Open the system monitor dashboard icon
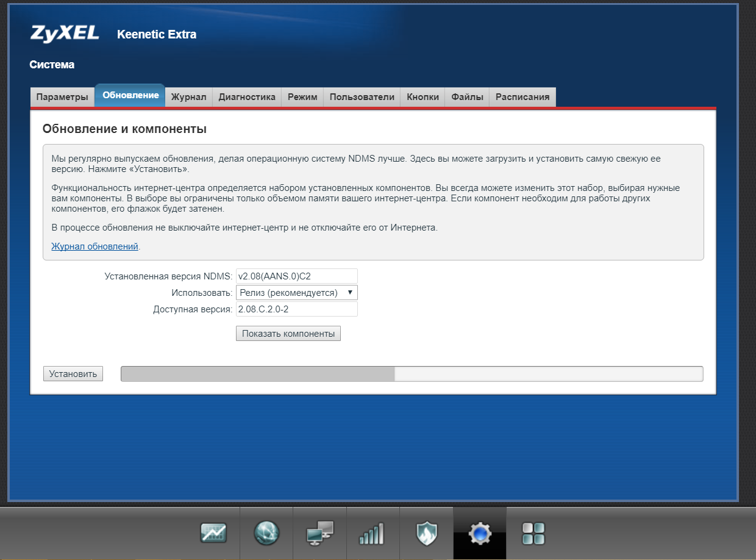756x560 pixels. tap(213, 533)
